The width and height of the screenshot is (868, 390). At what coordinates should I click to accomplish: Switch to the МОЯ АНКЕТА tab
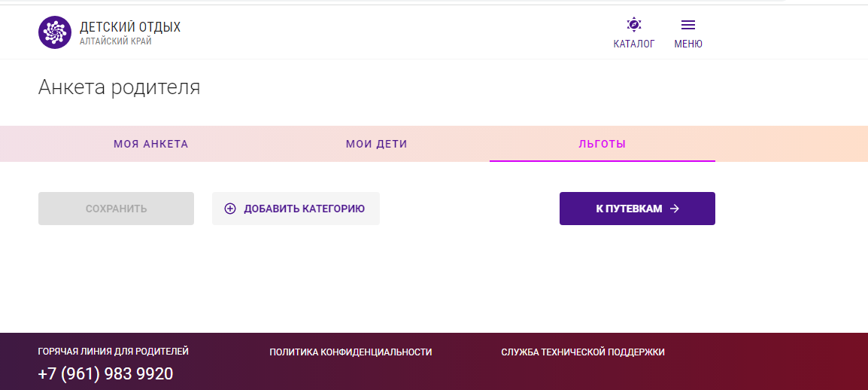(x=151, y=144)
